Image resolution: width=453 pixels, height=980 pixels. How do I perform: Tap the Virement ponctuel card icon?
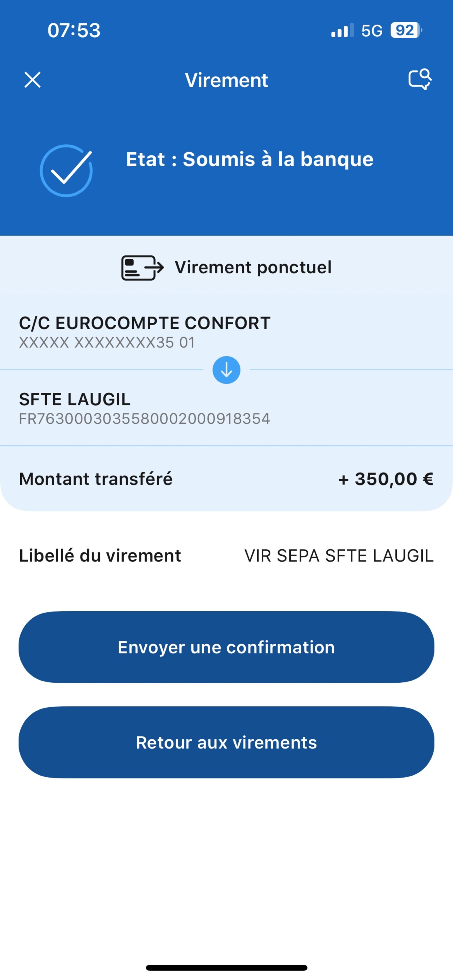coord(142,267)
